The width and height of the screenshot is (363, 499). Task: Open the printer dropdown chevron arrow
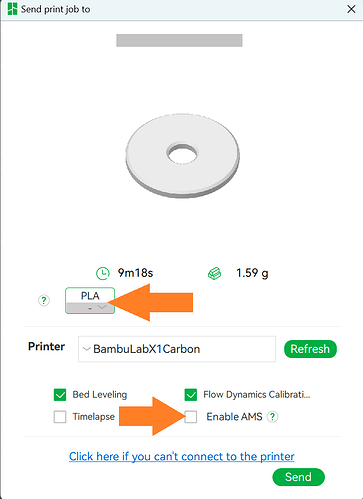[x=87, y=349]
